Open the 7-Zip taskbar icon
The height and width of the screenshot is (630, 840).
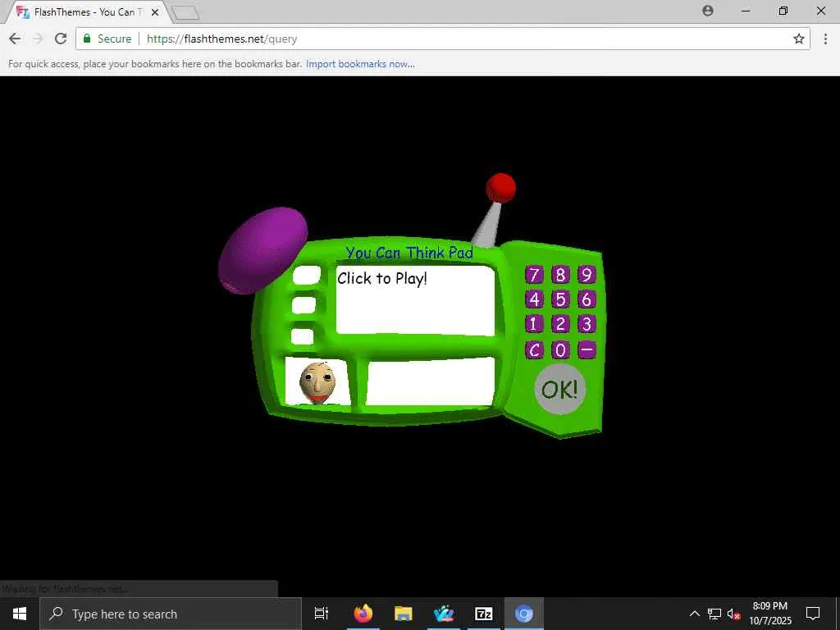click(483, 614)
